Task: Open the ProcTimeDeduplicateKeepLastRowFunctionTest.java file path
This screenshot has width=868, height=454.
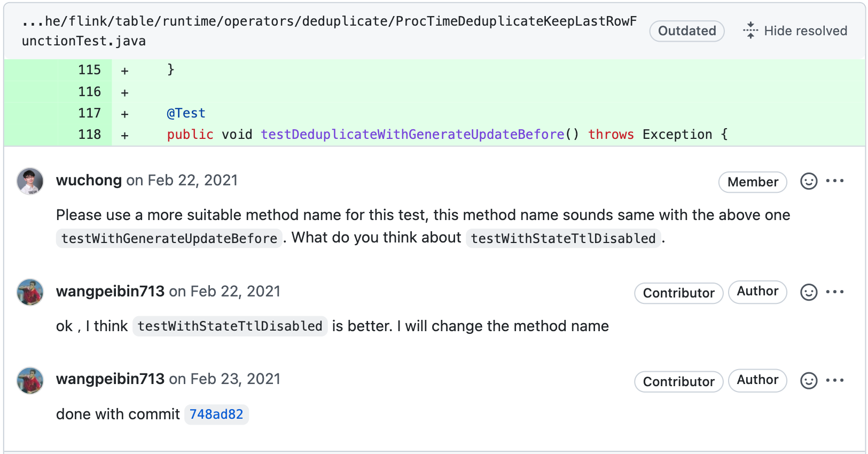Action: 329,31
